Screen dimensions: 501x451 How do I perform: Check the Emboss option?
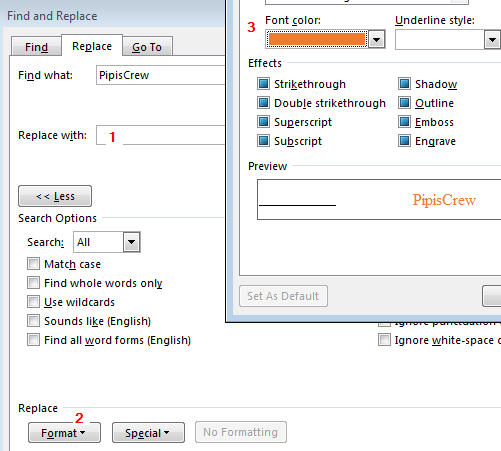404,122
